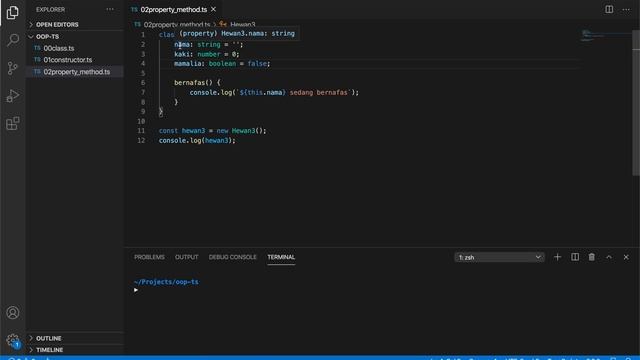Click the ~/Projects/oop-ts path in terminal
The height and width of the screenshot is (360, 640).
166,282
